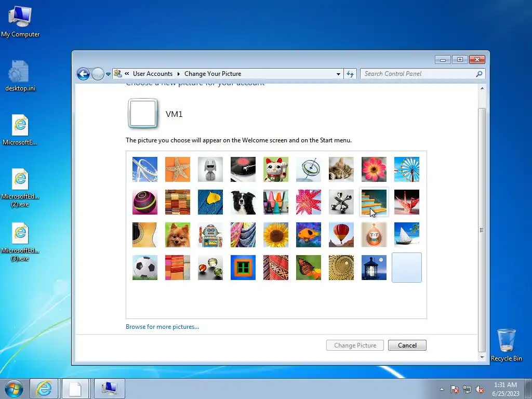Pick the Pomeranian dog picture
Viewport: 532px width, 399px height.
pyautogui.click(x=178, y=235)
